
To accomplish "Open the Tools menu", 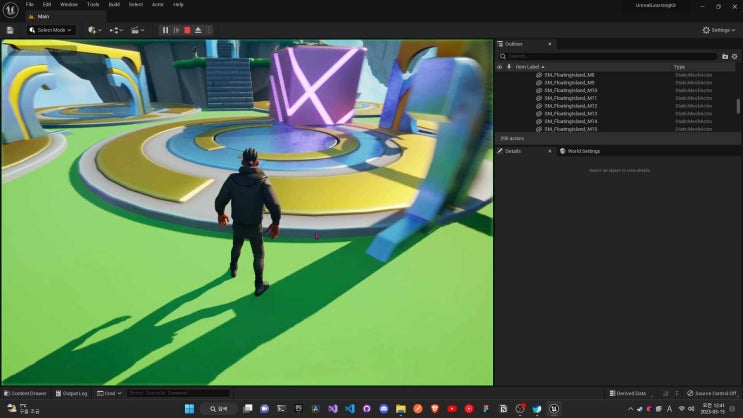I will click(93, 4).
